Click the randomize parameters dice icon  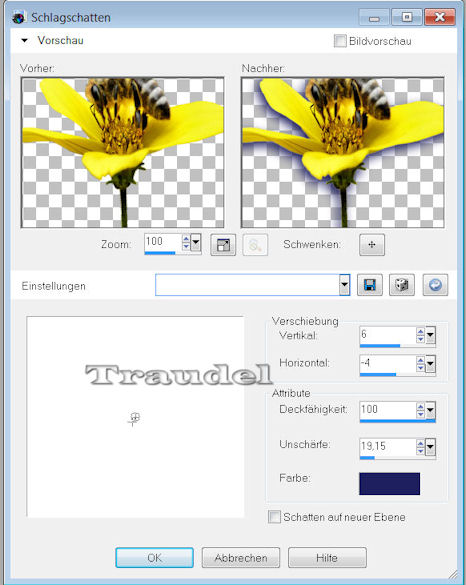[402, 285]
